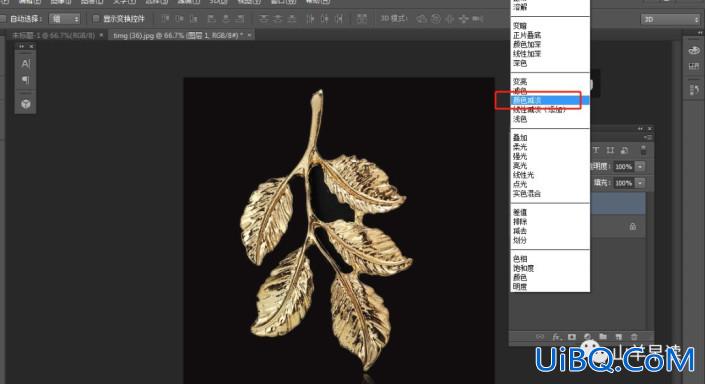Click the distribute vertical centers icon
The height and width of the screenshot is (384, 705).
pos(278,19)
